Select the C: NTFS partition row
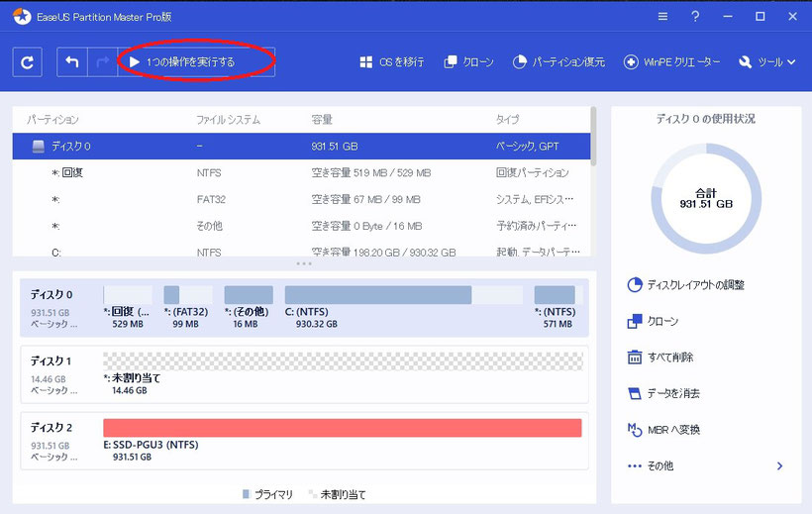The height and width of the screenshot is (514, 812). tap(301, 249)
